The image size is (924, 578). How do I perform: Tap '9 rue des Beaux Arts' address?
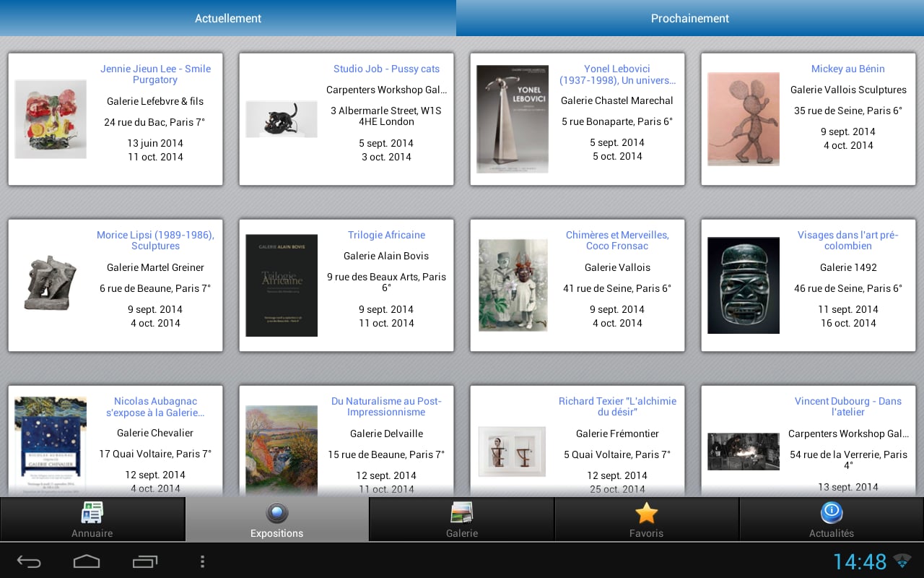pyautogui.click(x=386, y=282)
